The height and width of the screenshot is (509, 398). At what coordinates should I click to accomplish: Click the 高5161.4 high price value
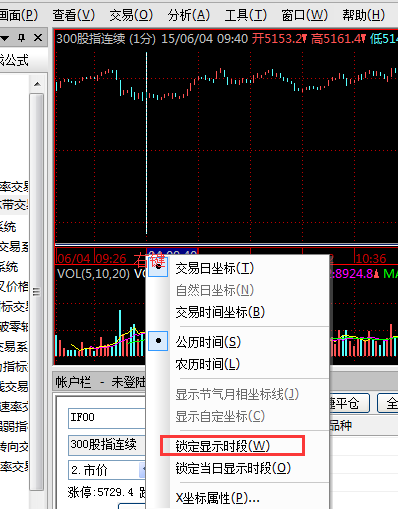tap(337, 39)
